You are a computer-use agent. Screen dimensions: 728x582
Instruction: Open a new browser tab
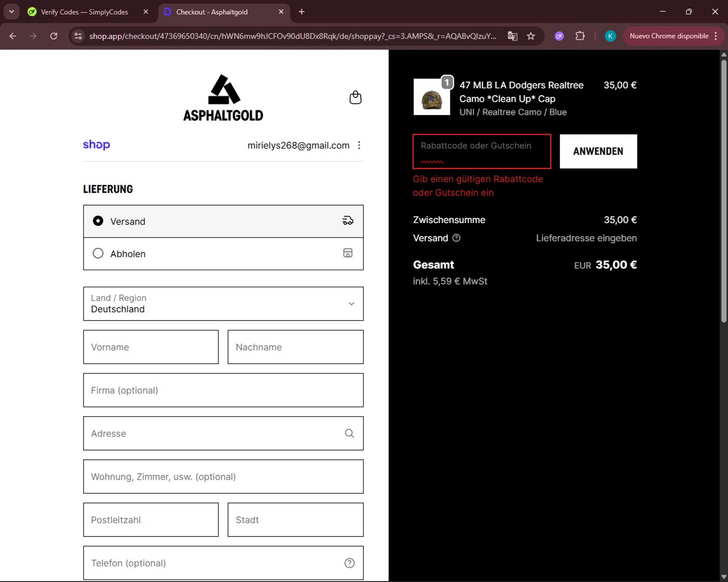[x=301, y=12]
